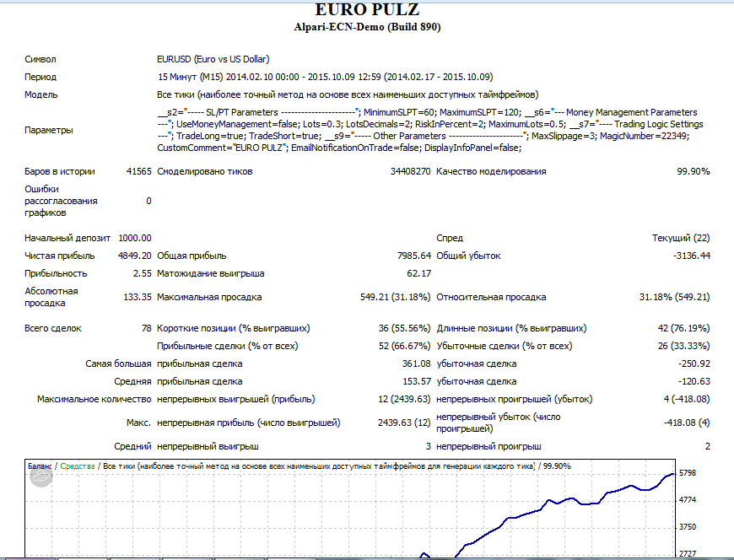Click the 'Матожидание выигрыша' label

click(211, 274)
